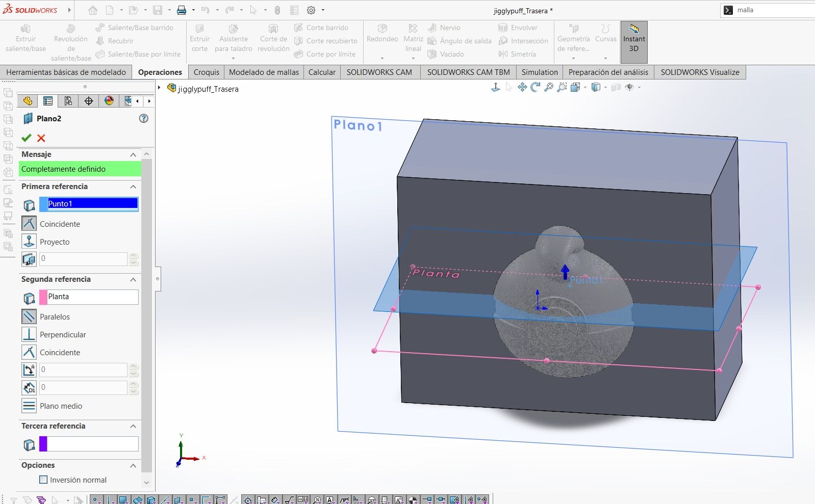815x504 pixels.
Task: Click the Home icon in title bar
Action: pyautogui.click(x=93, y=10)
